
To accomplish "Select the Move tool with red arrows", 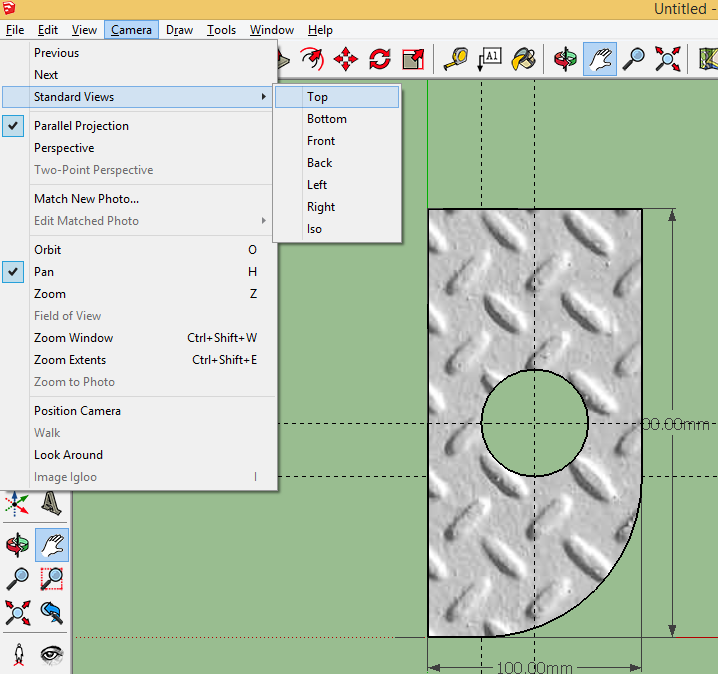I will pyautogui.click(x=346, y=59).
